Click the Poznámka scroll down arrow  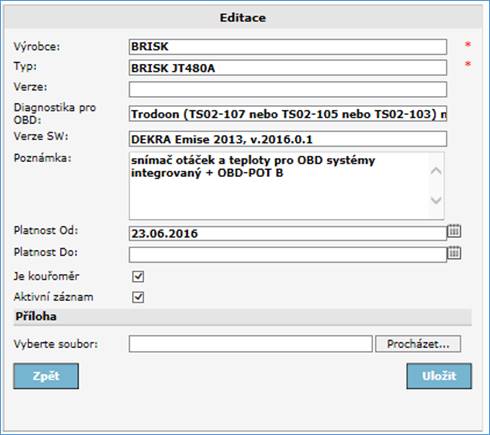pyautogui.click(x=436, y=200)
